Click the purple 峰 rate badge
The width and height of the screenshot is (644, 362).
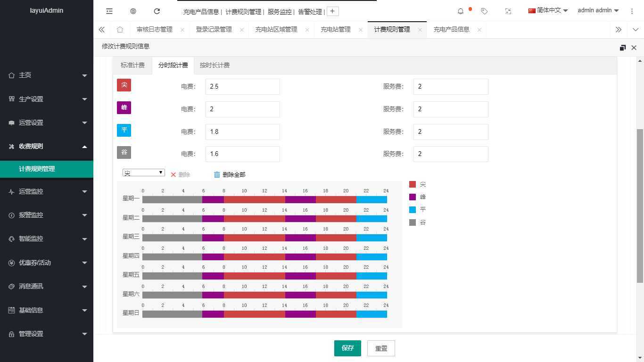pyautogui.click(x=124, y=107)
